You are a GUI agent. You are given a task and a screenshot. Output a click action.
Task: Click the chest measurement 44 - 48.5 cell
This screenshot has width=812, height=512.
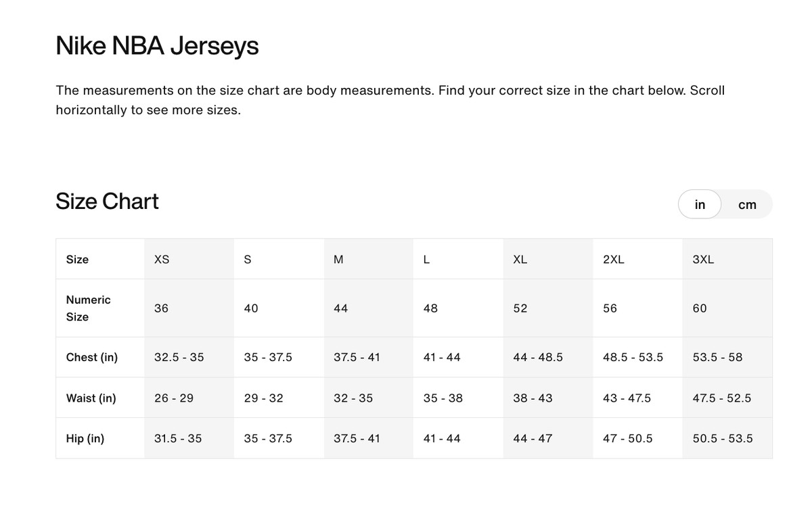point(538,357)
